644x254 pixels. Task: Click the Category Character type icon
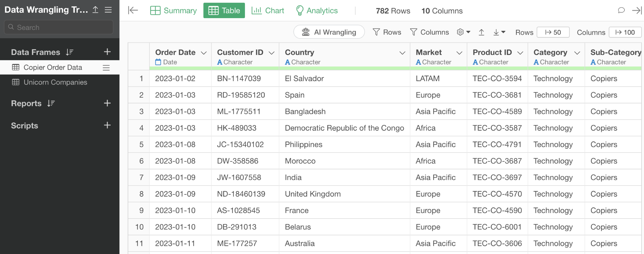point(536,62)
